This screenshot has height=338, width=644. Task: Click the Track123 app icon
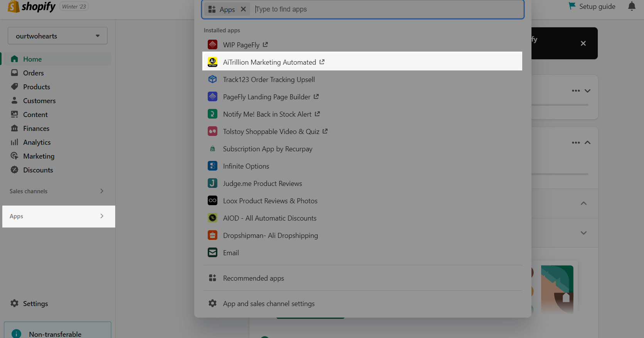click(212, 79)
